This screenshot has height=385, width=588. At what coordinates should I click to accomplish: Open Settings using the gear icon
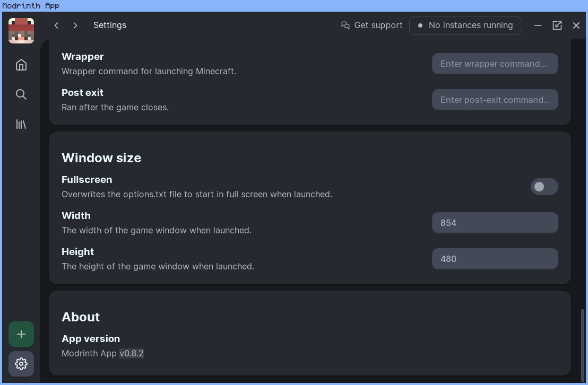(x=21, y=363)
